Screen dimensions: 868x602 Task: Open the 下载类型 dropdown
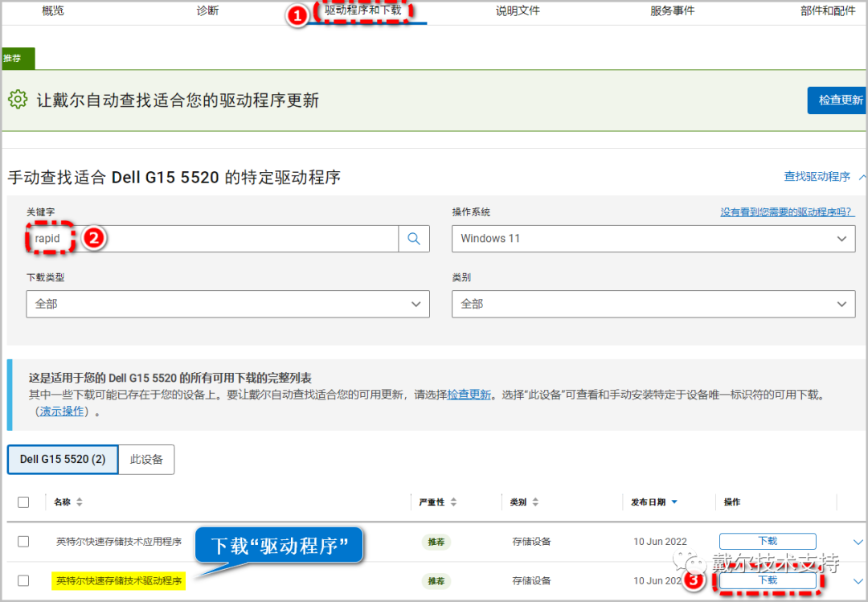pos(227,304)
